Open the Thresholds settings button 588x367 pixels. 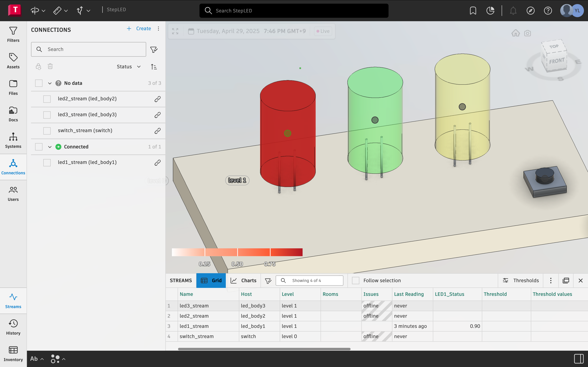(x=521, y=281)
